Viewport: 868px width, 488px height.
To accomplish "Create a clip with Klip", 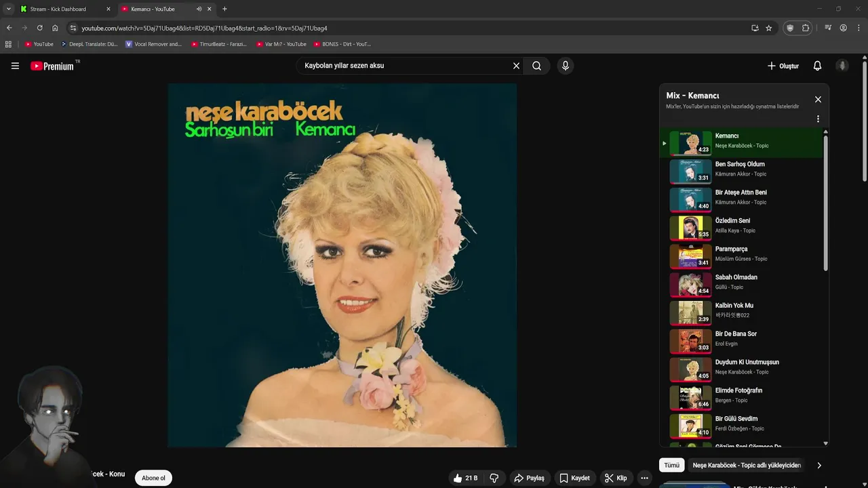I will (x=616, y=478).
